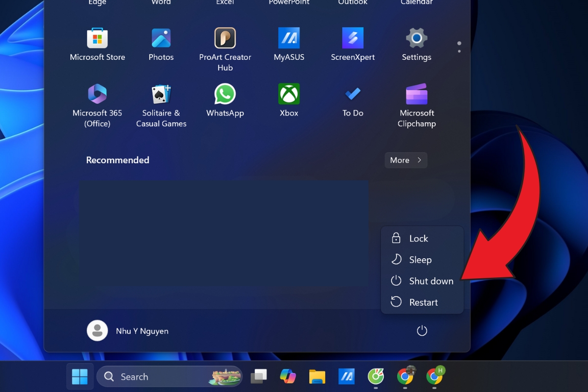Launch the Photos app
Viewport: 588px width, 392px height.
click(x=161, y=45)
